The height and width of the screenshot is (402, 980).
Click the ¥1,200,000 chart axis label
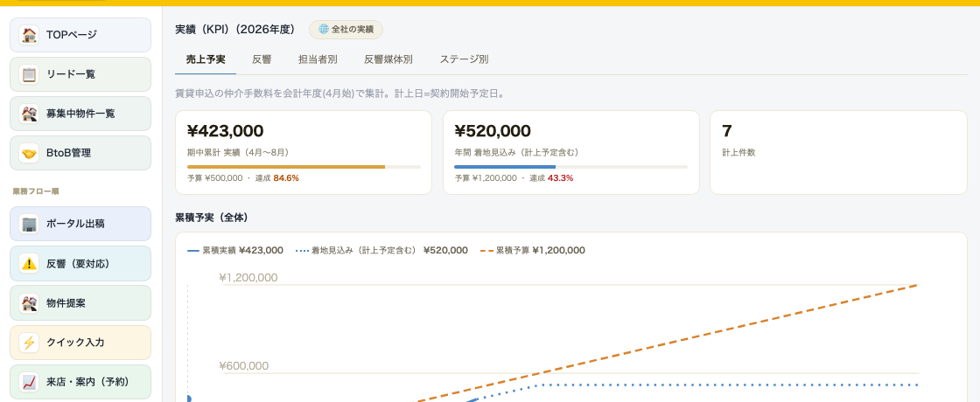[248, 278]
